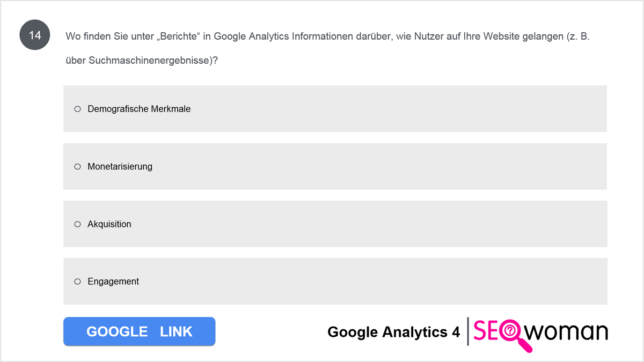This screenshot has height=362, width=644.
Task: Click the "über Suchmaschinenergebnisse)?" question line
Action: [141, 61]
